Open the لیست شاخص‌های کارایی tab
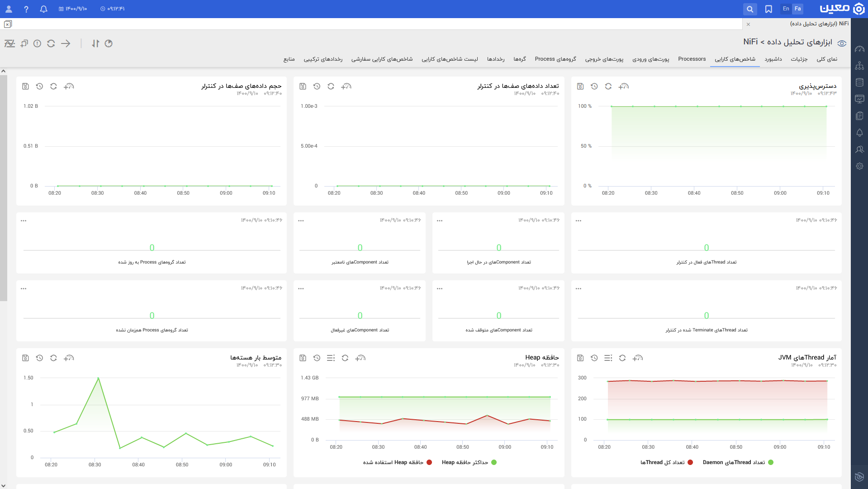The height and width of the screenshot is (489, 868). (x=450, y=59)
